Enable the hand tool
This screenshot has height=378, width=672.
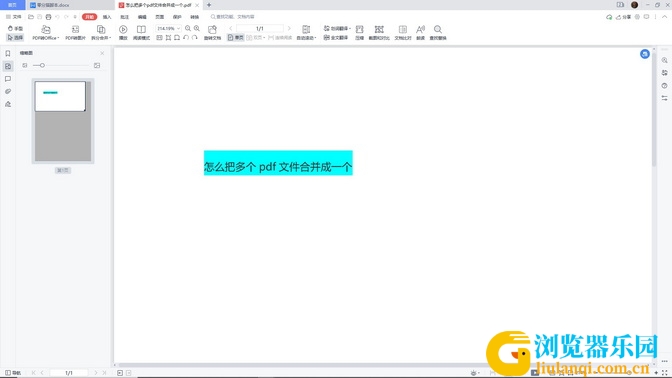pos(15,28)
